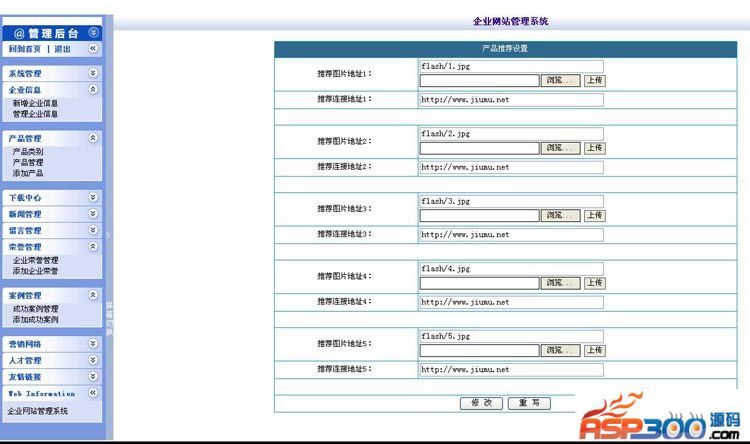Open 成功案例管理 submenu item

[x=35, y=309]
